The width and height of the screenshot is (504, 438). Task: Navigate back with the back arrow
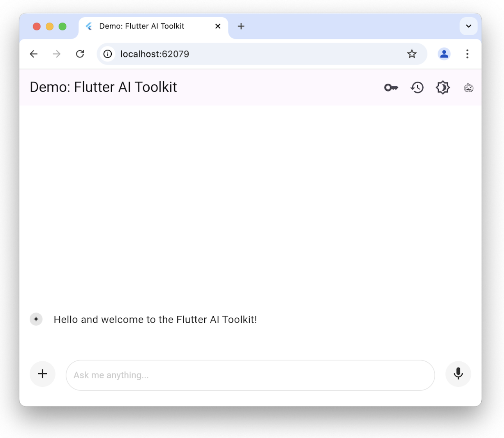33,54
